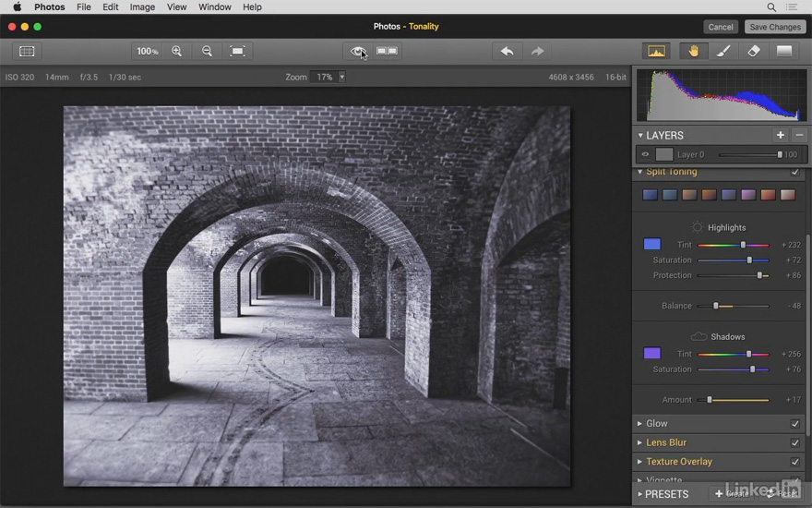Collapse the Split Toning section
Viewport: 812px width, 508px height.
pos(640,172)
